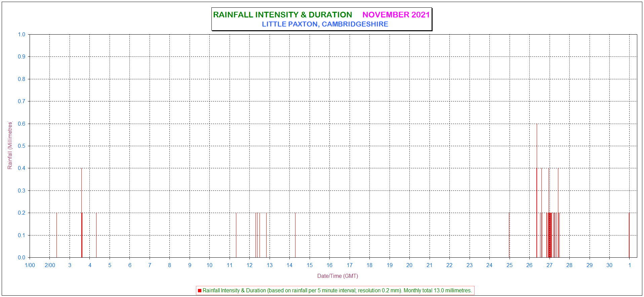
Task: Click the x-axis date label 17
Action: point(350,265)
